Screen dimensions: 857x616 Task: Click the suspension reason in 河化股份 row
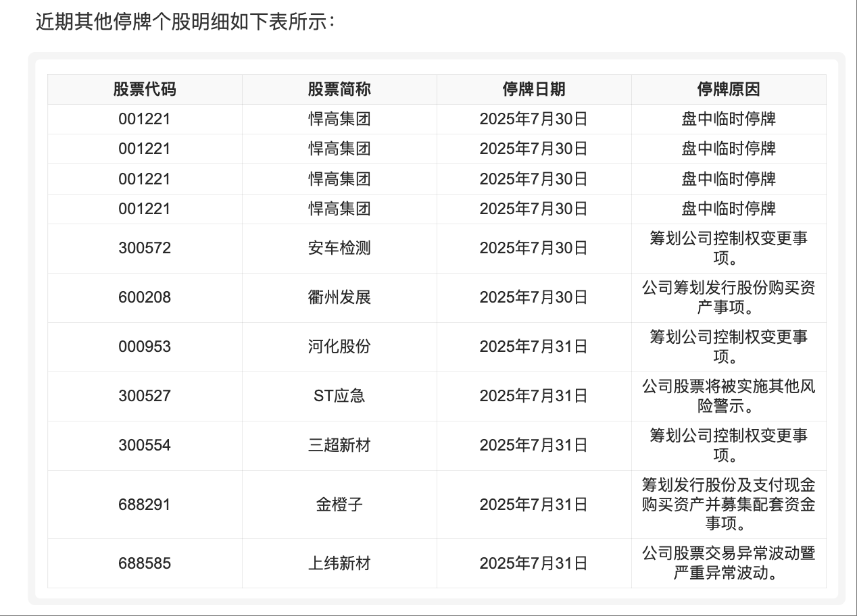click(729, 347)
